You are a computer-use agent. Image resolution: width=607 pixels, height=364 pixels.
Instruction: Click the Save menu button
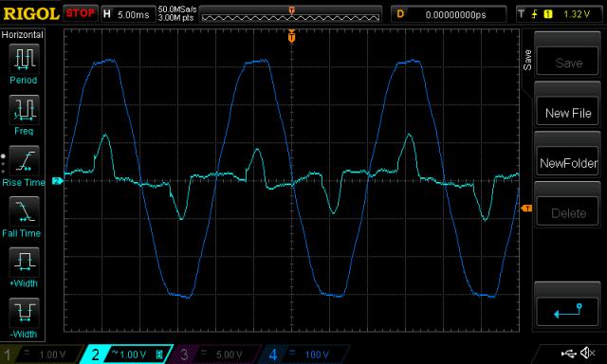(x=567, y=63)
